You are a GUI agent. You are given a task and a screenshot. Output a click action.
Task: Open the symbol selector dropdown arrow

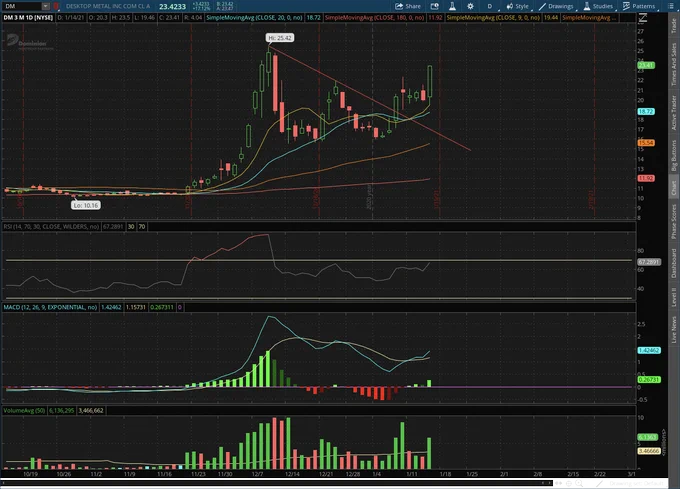pyautogui.click(x=46, y=6)
